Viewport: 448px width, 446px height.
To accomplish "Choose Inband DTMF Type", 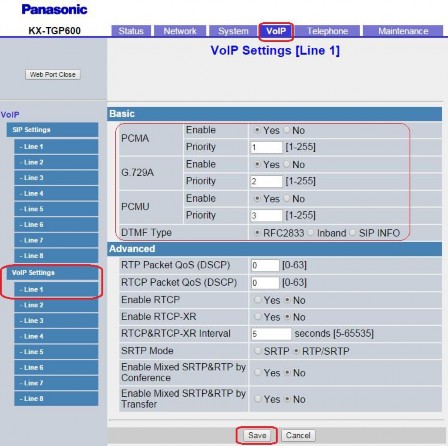I will click(x=311, y=233).
